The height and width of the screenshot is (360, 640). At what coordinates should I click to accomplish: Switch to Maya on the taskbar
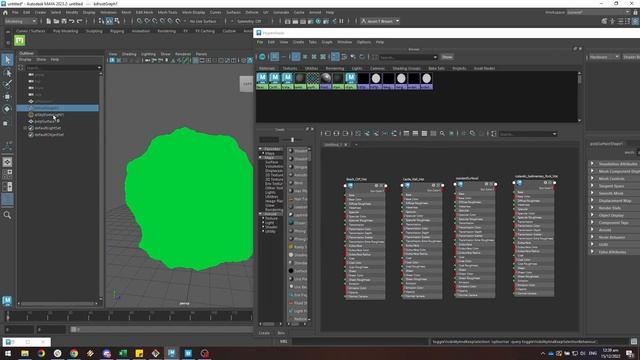172,353
